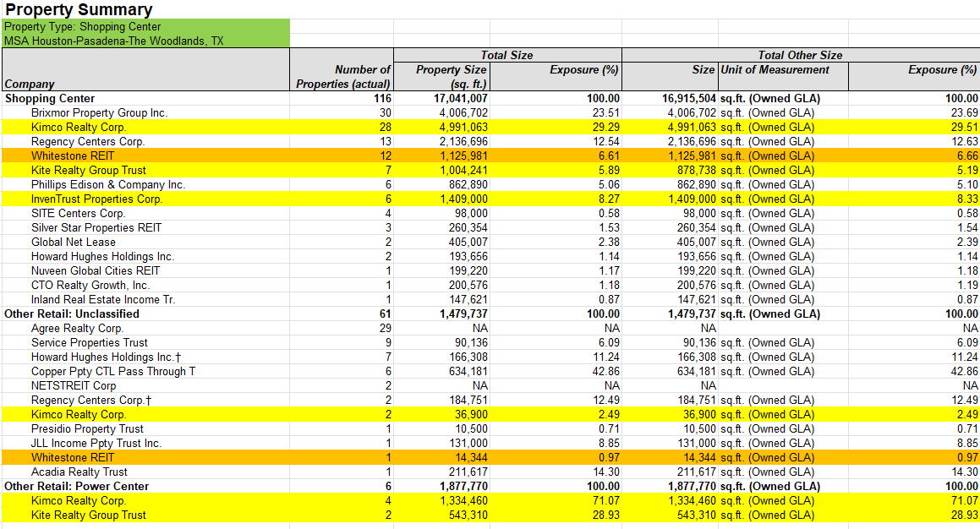Select the Total Size header cell

coord(506,55)
